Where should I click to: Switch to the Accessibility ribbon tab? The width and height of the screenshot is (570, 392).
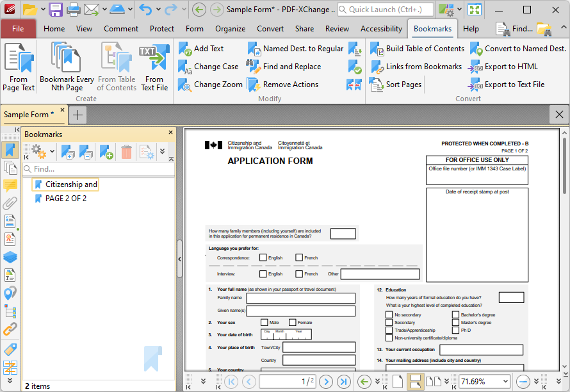coord(381,29)
